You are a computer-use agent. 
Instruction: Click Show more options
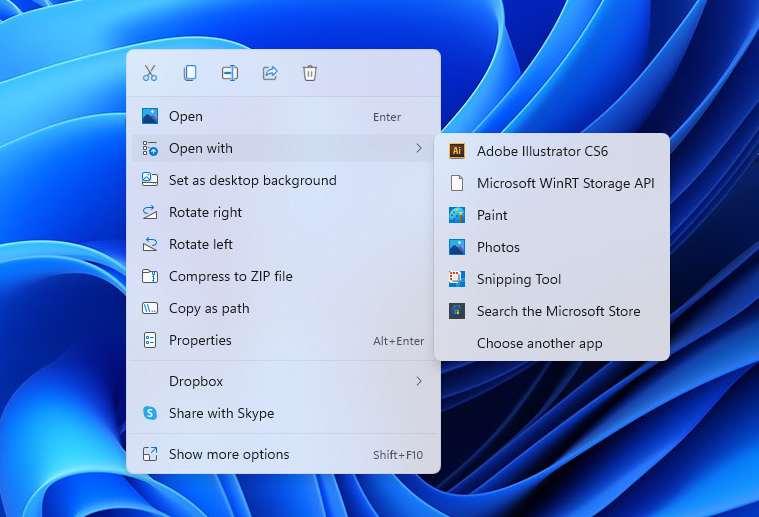click(229, 454)
